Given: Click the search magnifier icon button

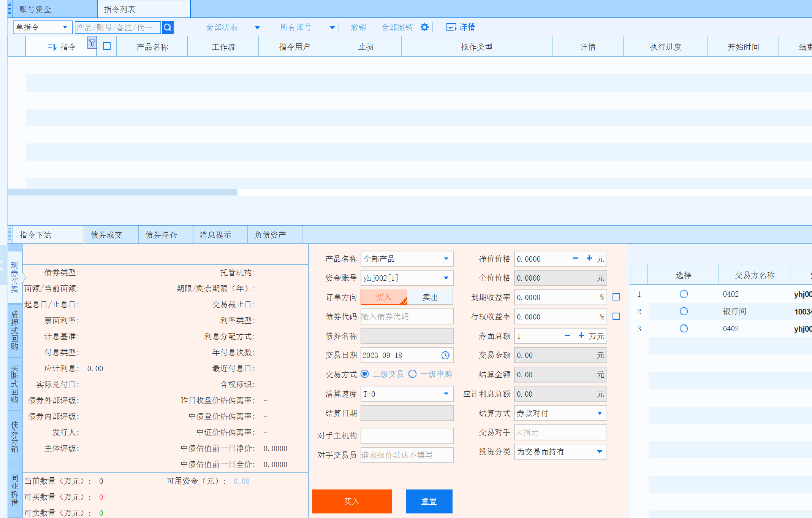Looking at the screenshot, I should tap(168, 27).
